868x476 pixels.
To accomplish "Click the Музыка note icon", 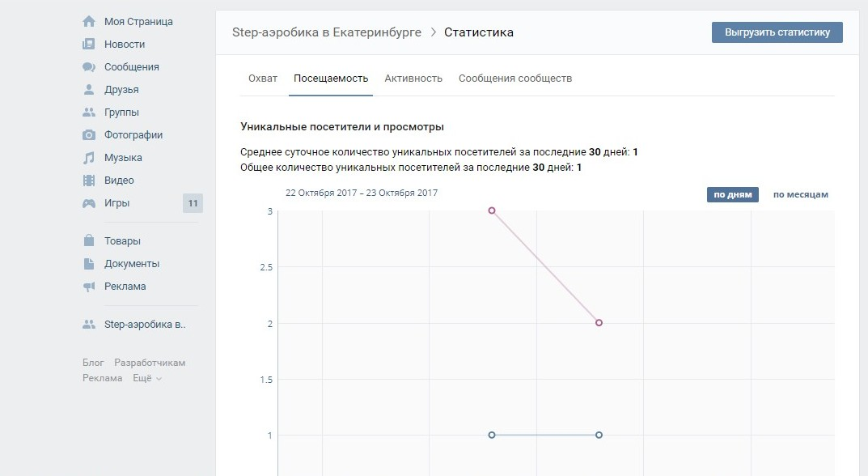I will [x=89, y=158].
